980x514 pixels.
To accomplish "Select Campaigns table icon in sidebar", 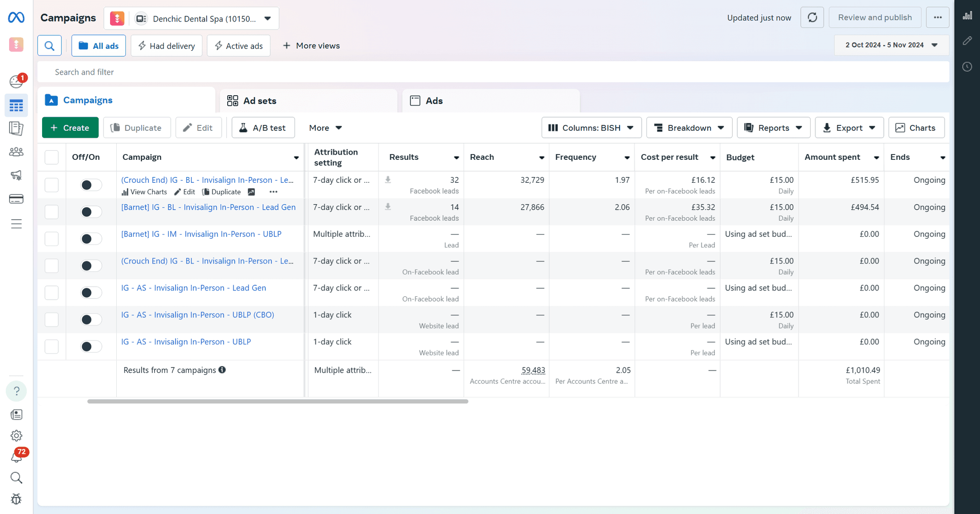I will [x=16, y=105].
